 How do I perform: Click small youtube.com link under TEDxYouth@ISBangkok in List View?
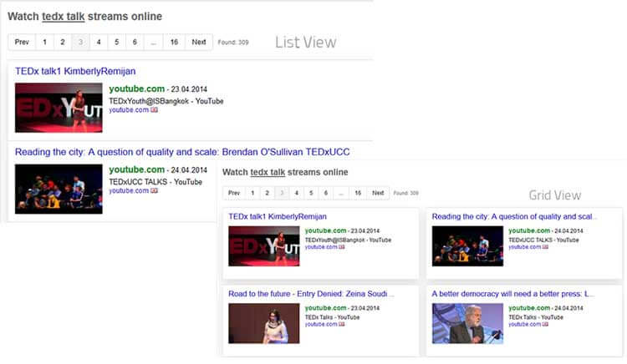(x=129, y=109)
